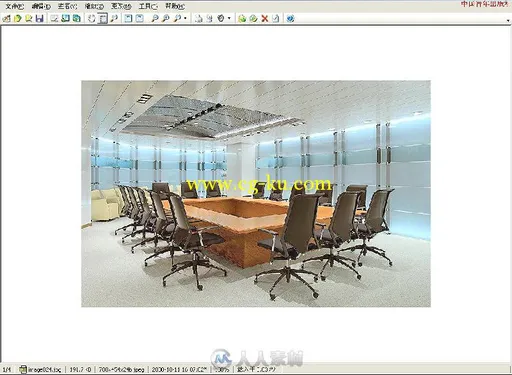Click the edit image pencil icon

(x=54, y=19)
